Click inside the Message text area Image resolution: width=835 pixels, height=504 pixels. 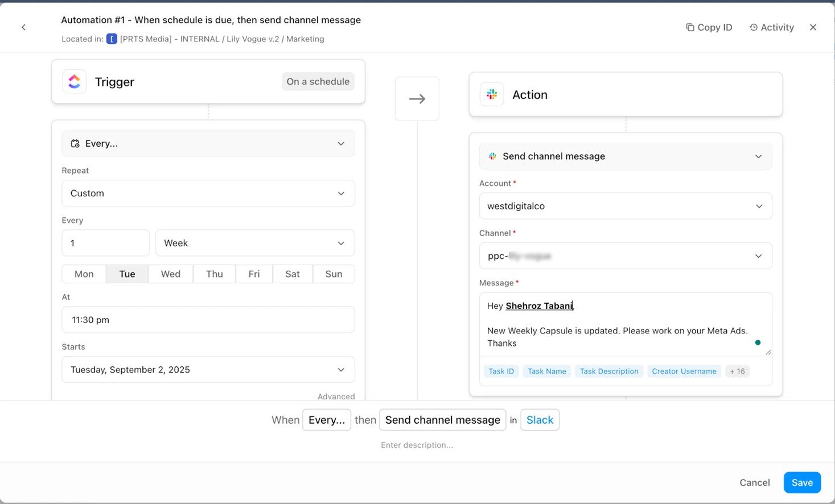tap(626, 324)
